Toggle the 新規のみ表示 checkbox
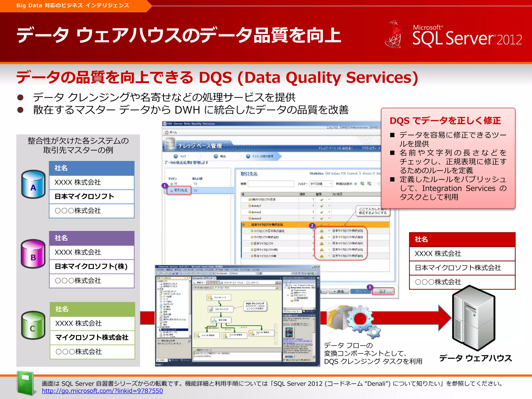The image size is (532, 399). coord(356,184)
